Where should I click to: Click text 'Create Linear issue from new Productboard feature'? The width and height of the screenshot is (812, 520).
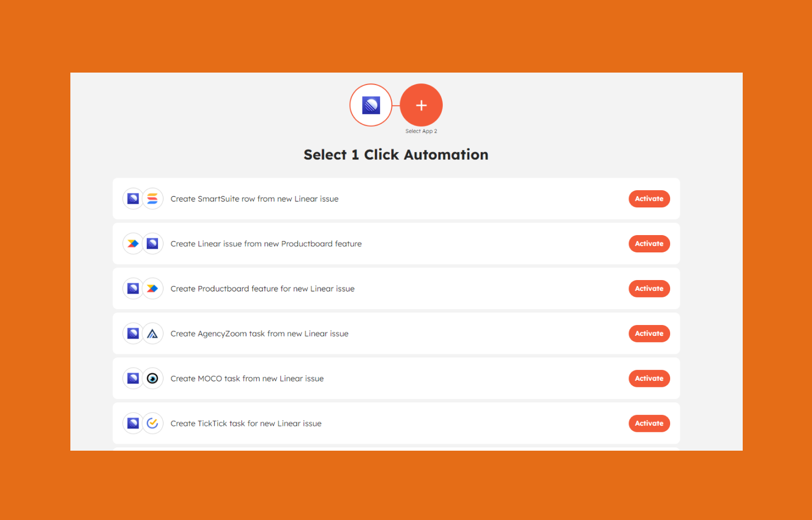click(266, 244)
